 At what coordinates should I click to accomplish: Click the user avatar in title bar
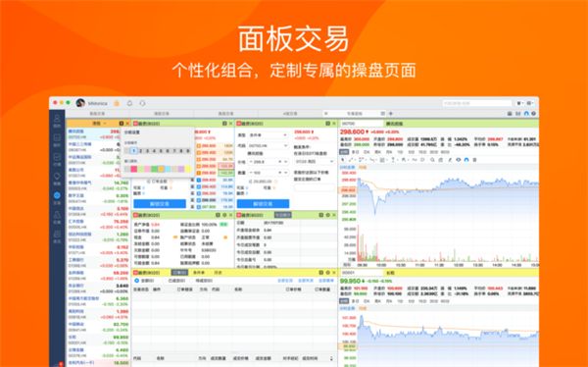(80, 103)
